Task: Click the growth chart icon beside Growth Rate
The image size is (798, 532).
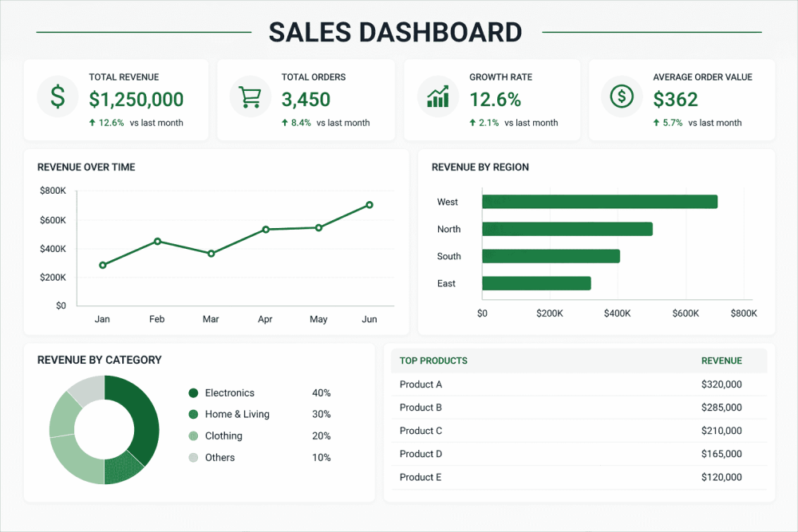Action: (x=437, y=97)
